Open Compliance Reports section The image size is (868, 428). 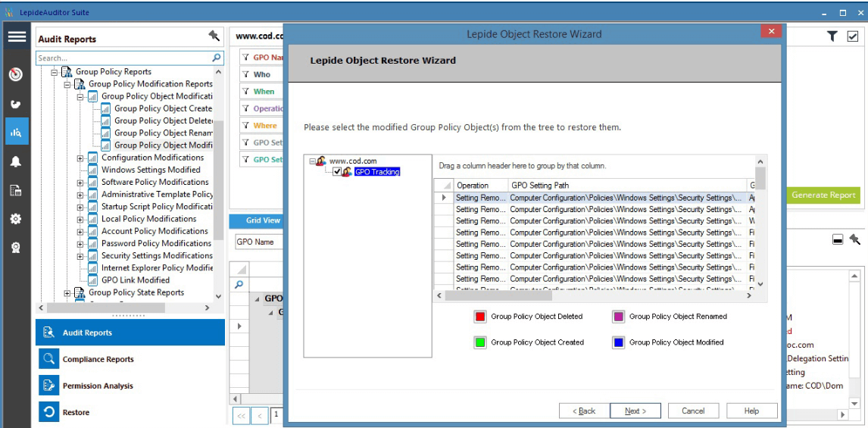click(x=130, y=359)
